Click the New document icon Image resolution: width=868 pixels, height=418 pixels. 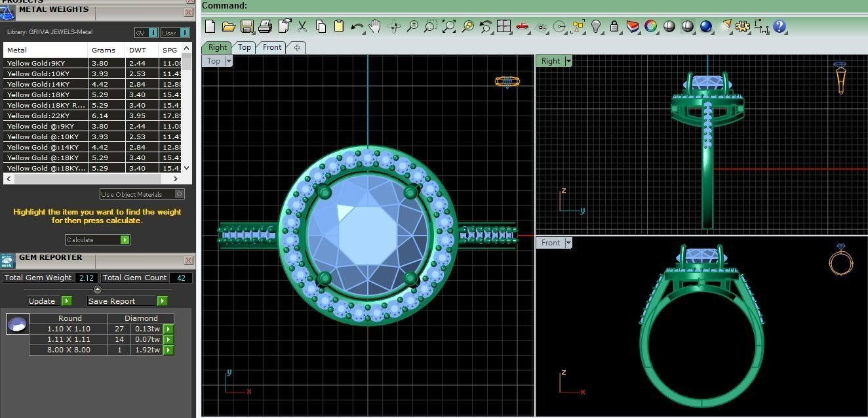[x=210, y=26]
